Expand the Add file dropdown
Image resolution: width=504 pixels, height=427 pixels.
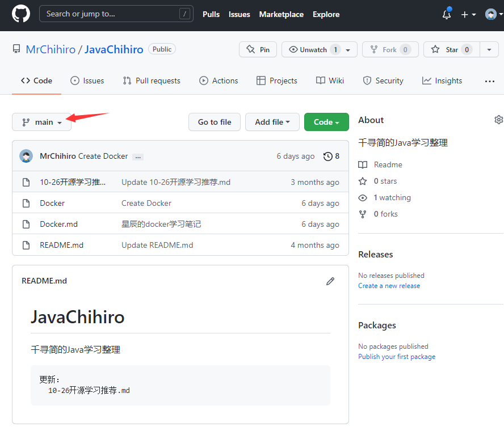click(x=272, y=122)
